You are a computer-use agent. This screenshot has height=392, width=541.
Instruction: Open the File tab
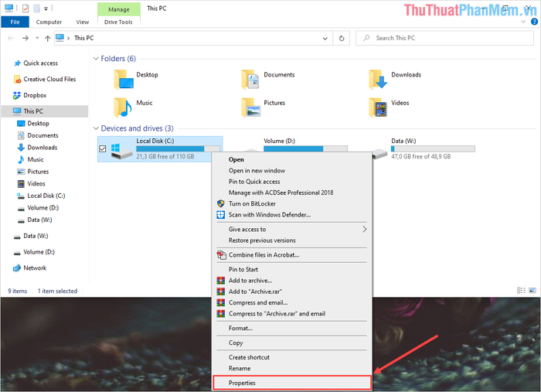point(15,22)
